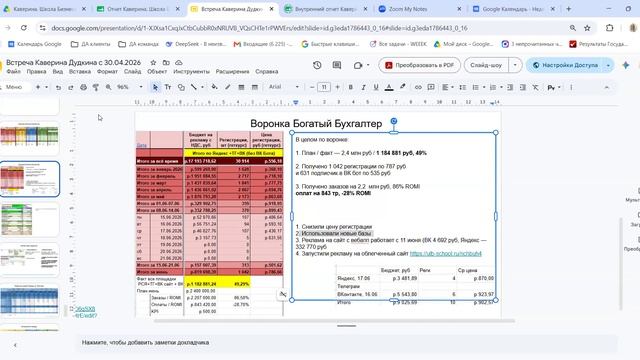This screenshot has height=360, width=640.
Task: Clear text formatting
Action: pos(535,87)
